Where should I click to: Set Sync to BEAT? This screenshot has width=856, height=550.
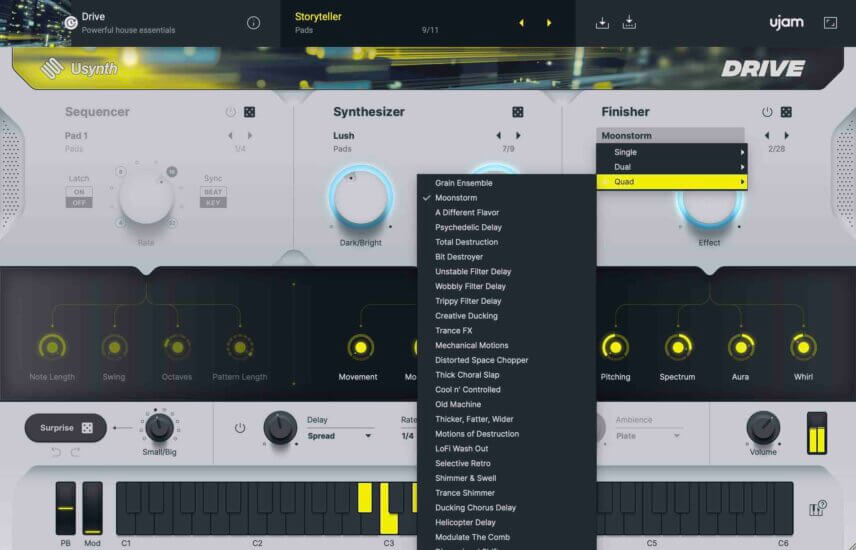click(x=213, y=192)
